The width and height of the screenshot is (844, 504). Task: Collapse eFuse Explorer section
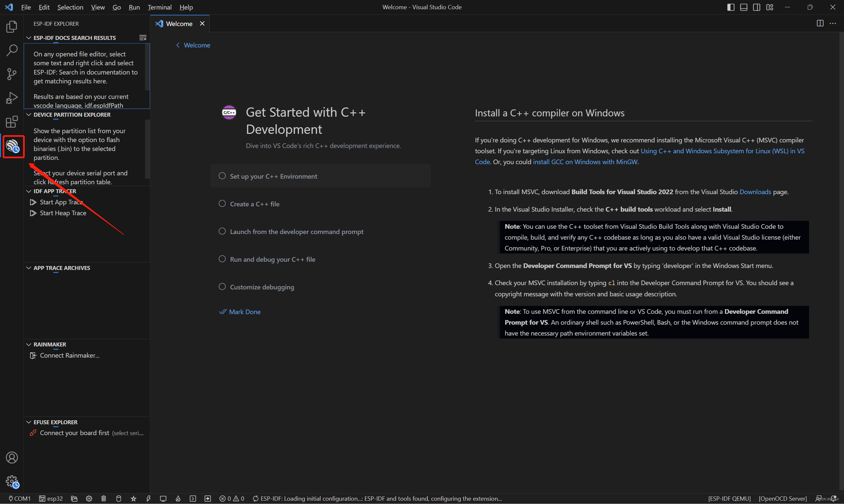coord(29,422)
